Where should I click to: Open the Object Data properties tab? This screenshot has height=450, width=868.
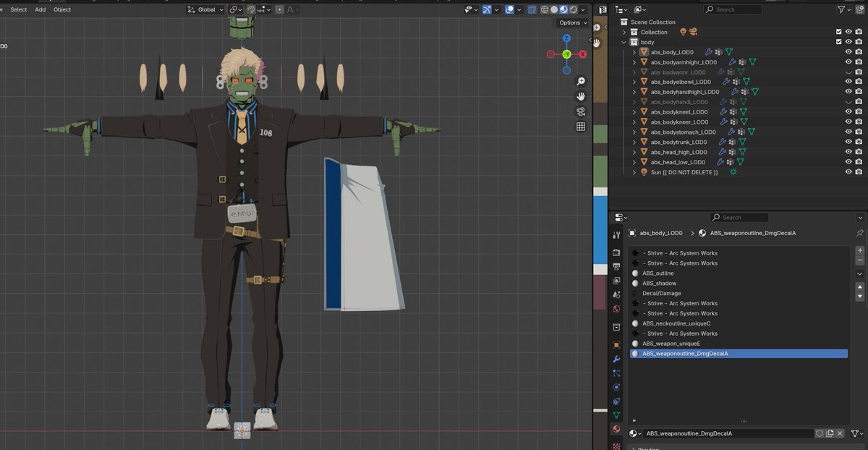pos(616,415)
